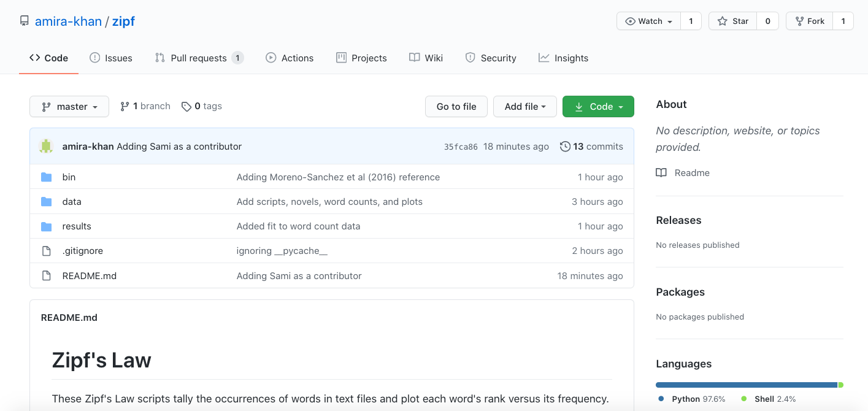The width and height of the screenshot is (868, 411).
Task: Fork the zipf repository
Action: (x=809, y=21)
